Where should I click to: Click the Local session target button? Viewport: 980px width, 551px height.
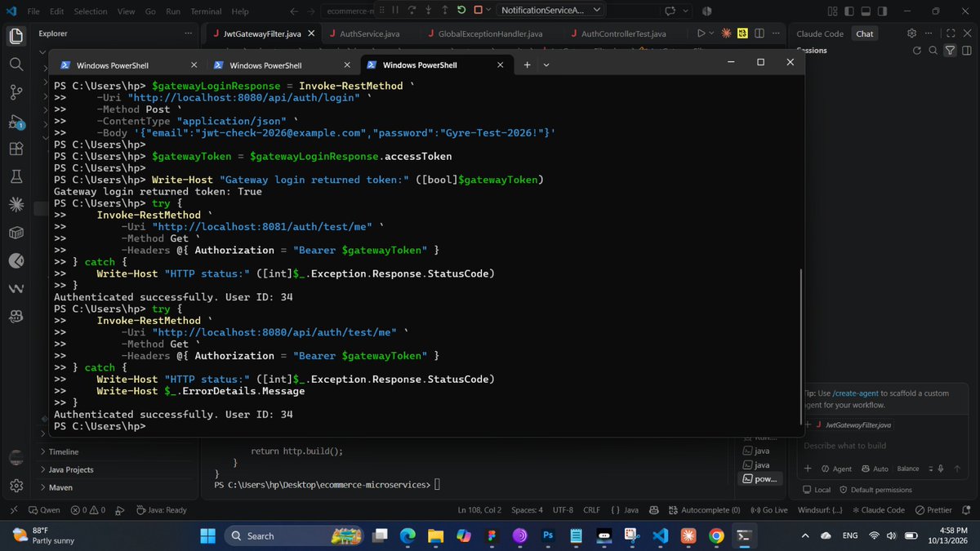(x=816, y=490)
